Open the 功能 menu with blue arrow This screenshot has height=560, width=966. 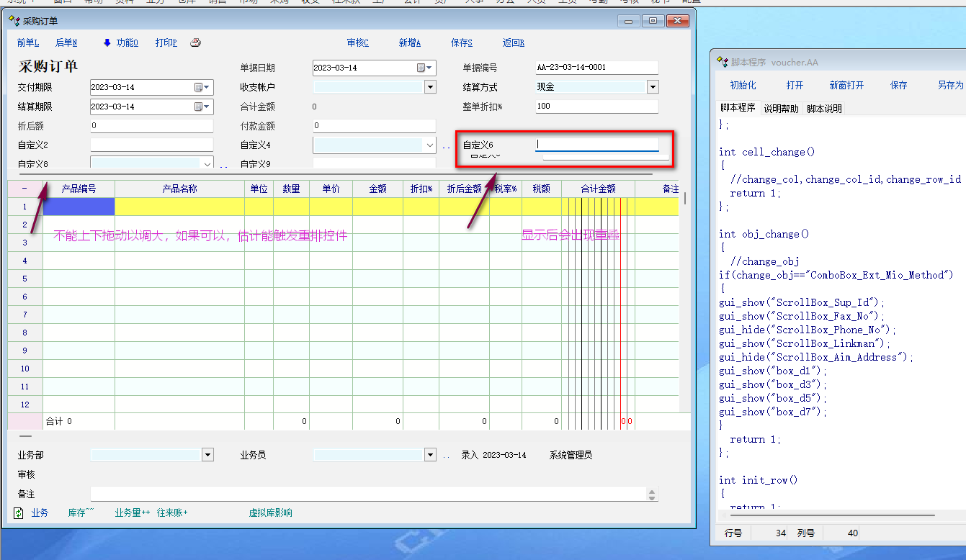(x=121, y=43)
